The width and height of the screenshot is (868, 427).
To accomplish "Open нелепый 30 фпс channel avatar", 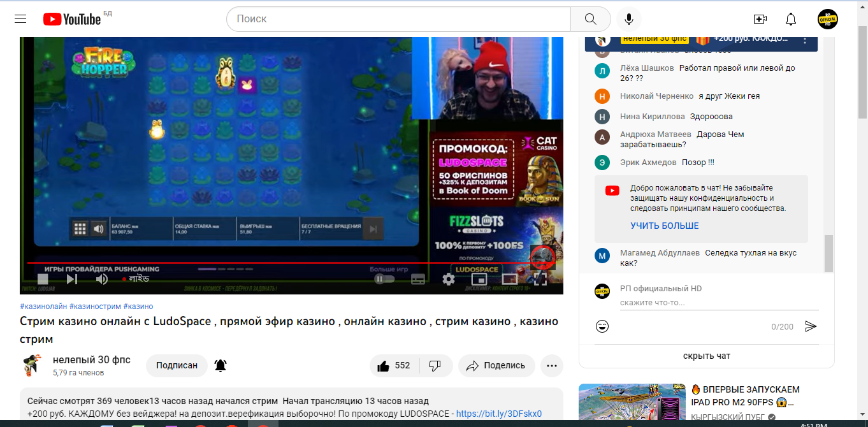I will [32, 365].
